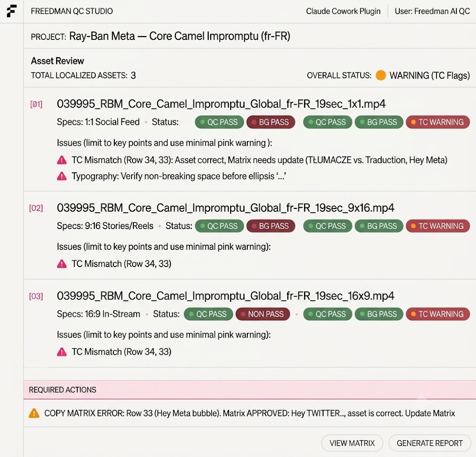Open asset 16x9.mp4 file name
476x457 pixels.
pos(225,296)
